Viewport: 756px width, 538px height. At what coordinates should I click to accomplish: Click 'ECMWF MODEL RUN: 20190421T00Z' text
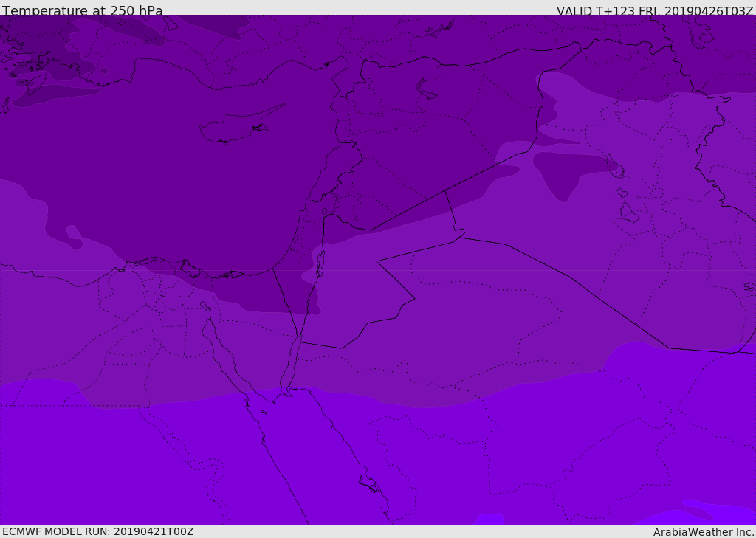(98, 531)
